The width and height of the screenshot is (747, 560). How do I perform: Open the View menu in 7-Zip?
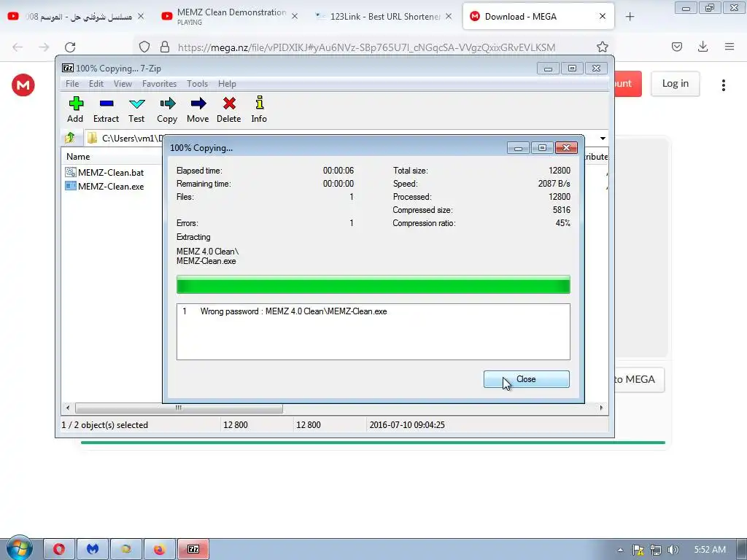tap(123, 84)
